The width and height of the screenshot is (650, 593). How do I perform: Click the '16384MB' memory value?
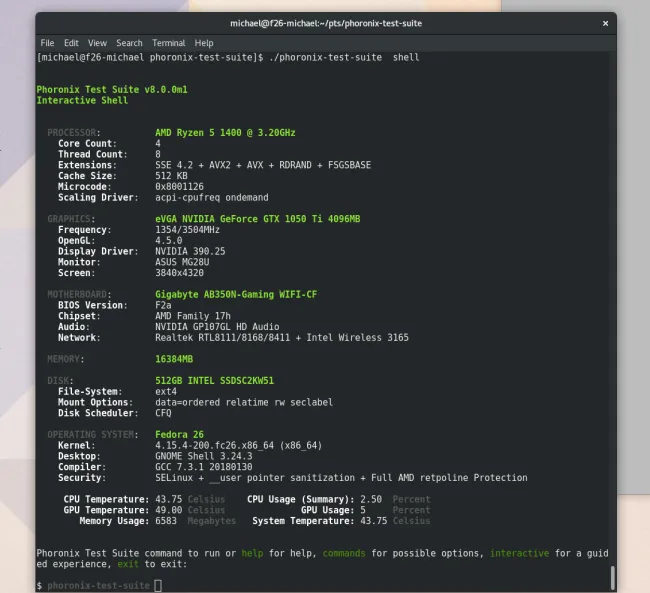[x=174, y=359]
